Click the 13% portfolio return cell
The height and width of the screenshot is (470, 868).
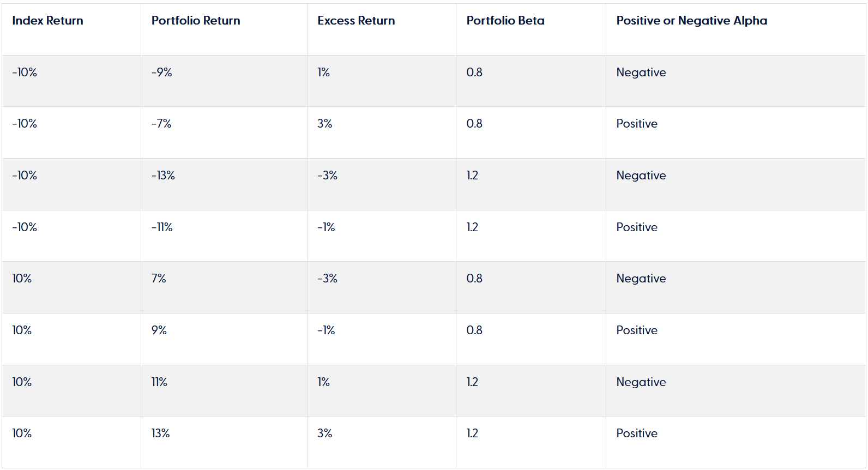[x=160, y=433]
